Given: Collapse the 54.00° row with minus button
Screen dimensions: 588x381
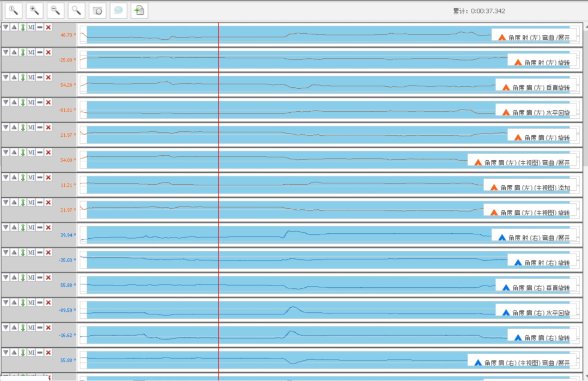Looking at the screenshot, I should click(x=40, y=152).
